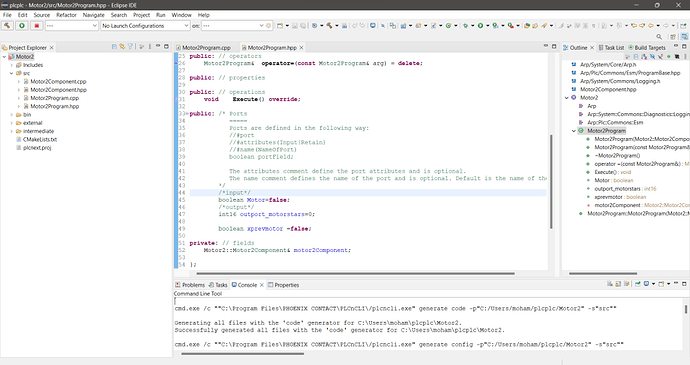Collapse the Motor2 project node
Viewport: 690px width, 365px height.
(x=4, y=57)
